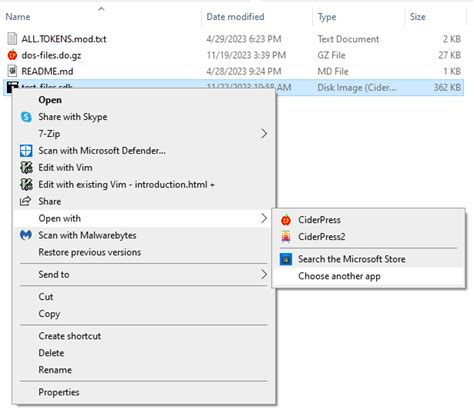Click the Text Document type cell
This screenshot has width=474, height=410.
pos(348,39)
